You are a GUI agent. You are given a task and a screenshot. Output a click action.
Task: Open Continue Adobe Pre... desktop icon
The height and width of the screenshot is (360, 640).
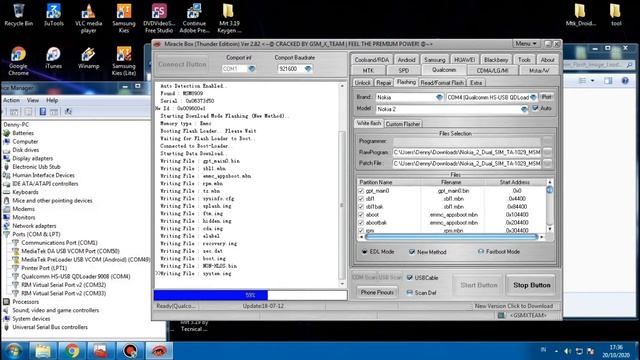(194, 18)
